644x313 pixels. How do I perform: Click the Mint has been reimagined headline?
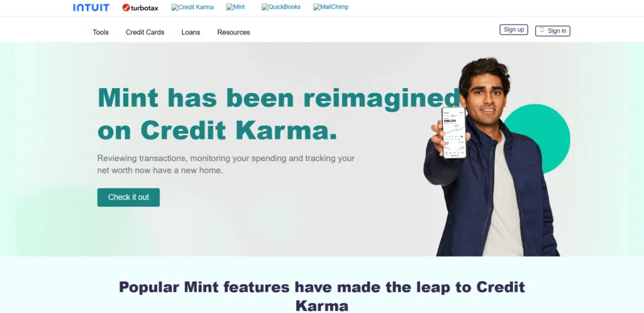pyautogui.click(x=279, y=114)
